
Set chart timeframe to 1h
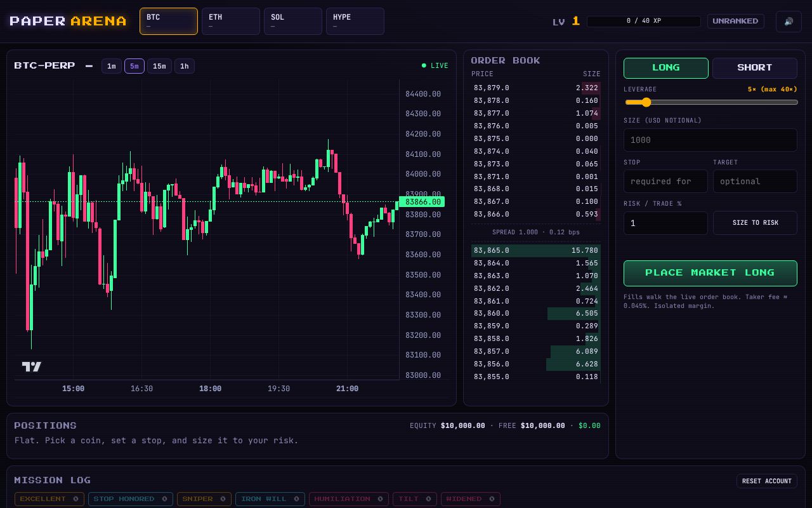(185, 66)
